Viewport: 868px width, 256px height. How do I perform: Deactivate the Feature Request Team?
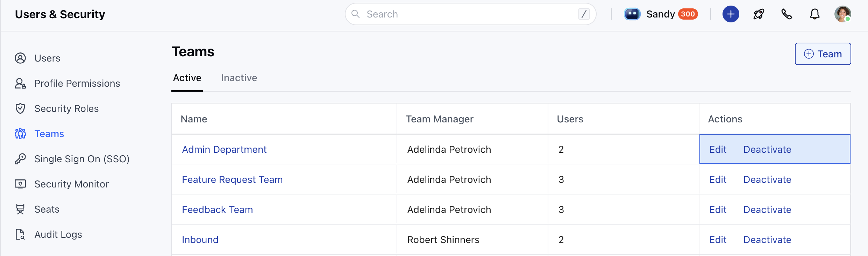767,179
